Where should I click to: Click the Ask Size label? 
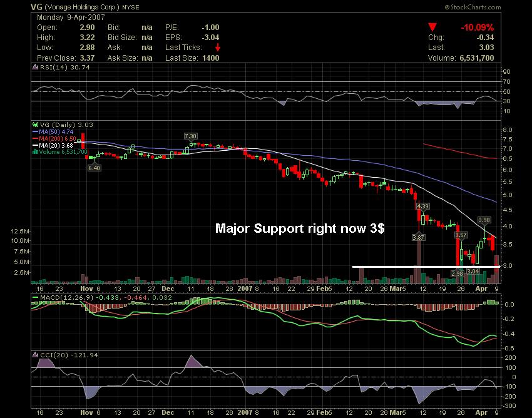pos(123,58)
